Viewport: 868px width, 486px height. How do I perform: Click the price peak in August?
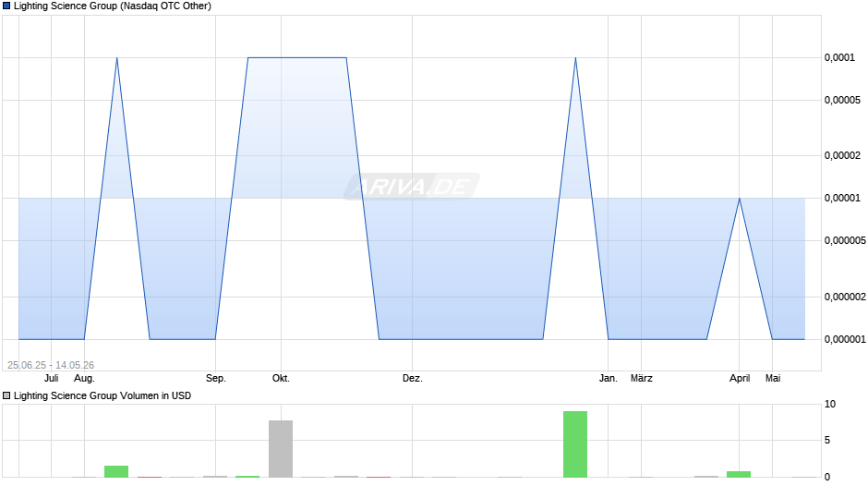[116, 57]
